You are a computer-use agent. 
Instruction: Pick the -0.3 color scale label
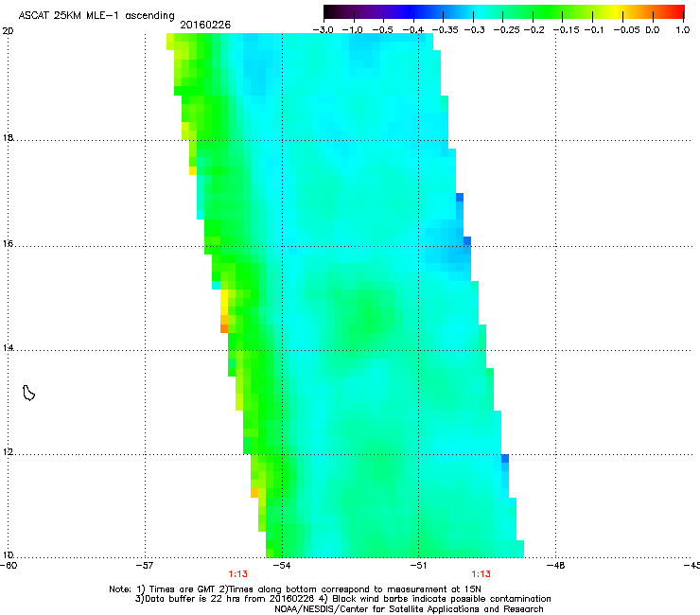pyautogui.click(x=475, y=30)
